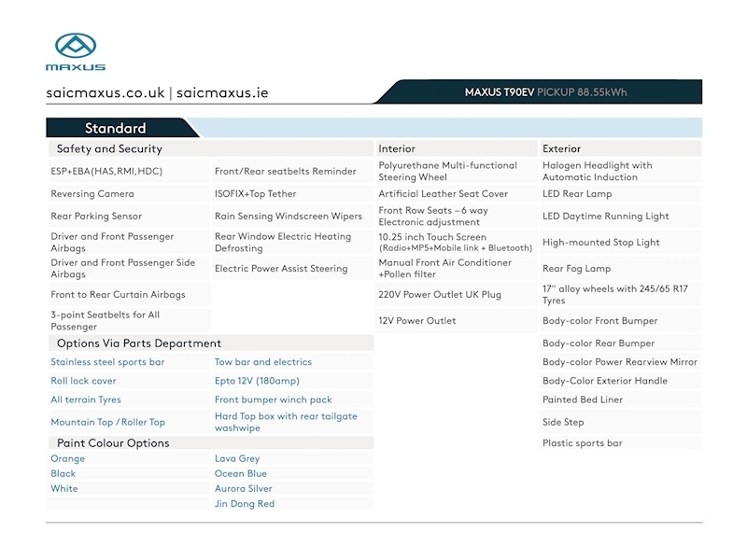Click the Interior column heading

coord(397,149)
